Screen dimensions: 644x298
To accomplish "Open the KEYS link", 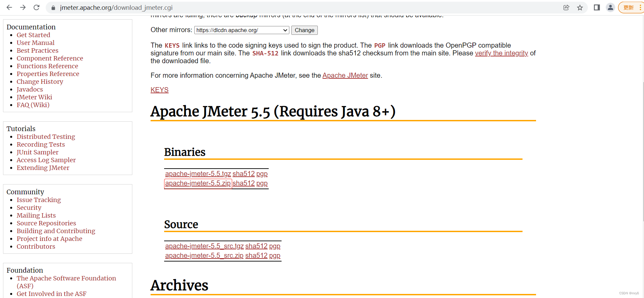I will click(159, 90).
